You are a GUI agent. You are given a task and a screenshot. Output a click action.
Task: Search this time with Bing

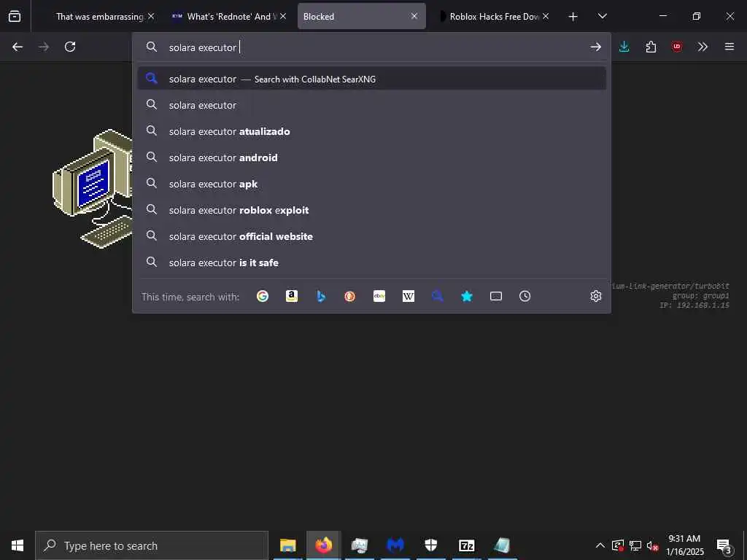pos(321,296)
